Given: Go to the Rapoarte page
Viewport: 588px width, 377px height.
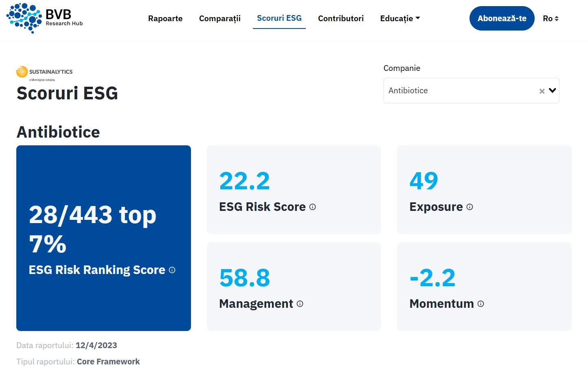Looking at the screenshot, I should click(165, 18).
